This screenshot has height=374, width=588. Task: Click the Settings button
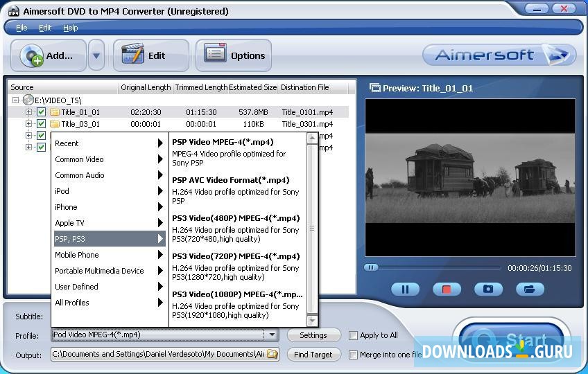[x=313, y=335]
